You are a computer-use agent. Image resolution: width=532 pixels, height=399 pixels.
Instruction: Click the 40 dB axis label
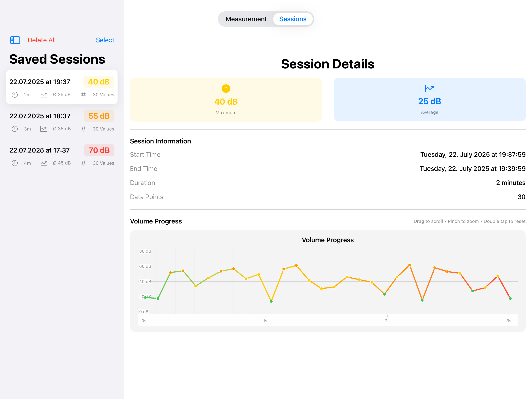[145, 281]
